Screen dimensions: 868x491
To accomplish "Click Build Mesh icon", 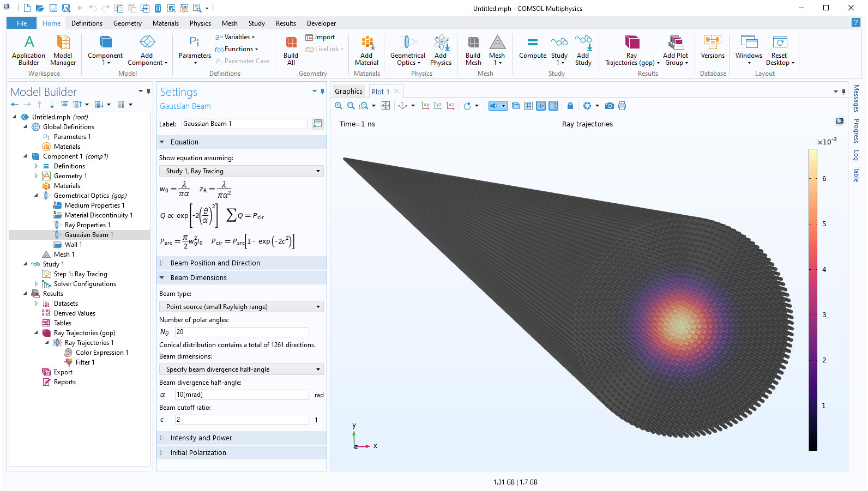I will [473, 50].
